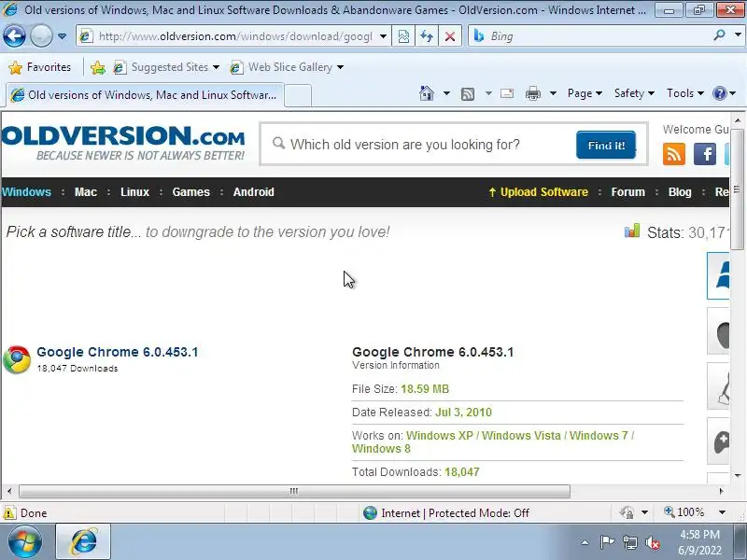The width and height of the screenshot is (747, 560).
Task: Open the Favorites star button
Action: click(39, 67)
